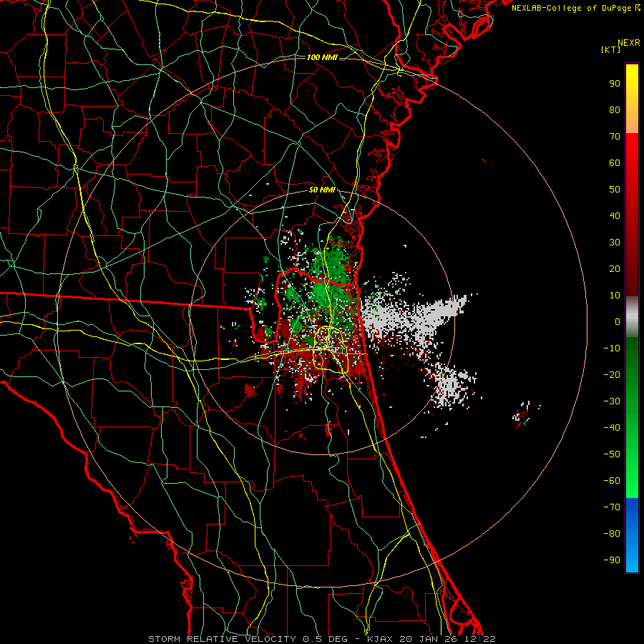Click the -60 knot scale label
Screen dimensions: 644x644
[612, 481]
